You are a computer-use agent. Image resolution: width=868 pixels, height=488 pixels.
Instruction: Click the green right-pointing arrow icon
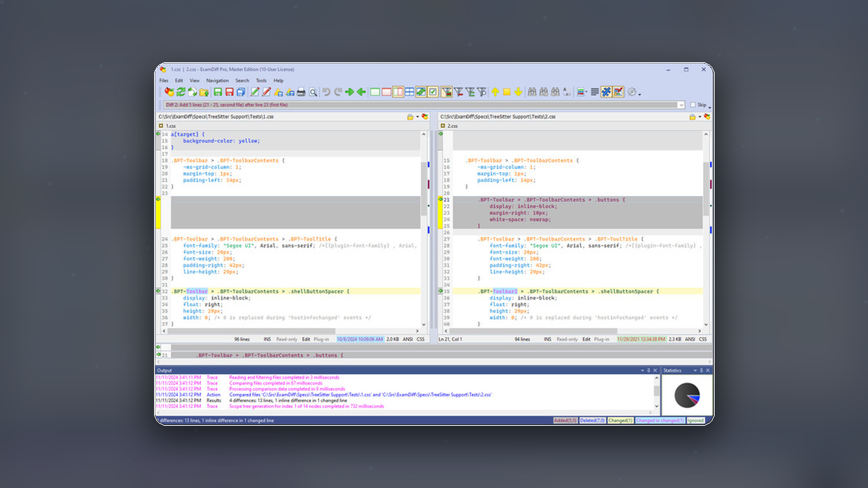point(349,92)
